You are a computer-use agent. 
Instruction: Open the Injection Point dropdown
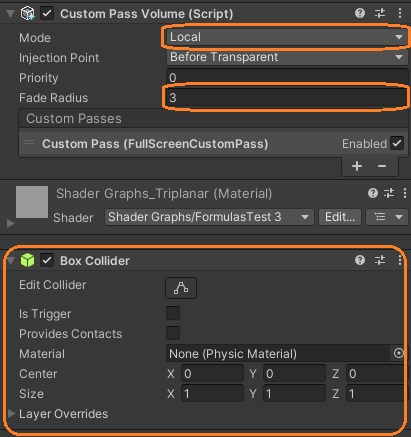click(x=286, y=57)
